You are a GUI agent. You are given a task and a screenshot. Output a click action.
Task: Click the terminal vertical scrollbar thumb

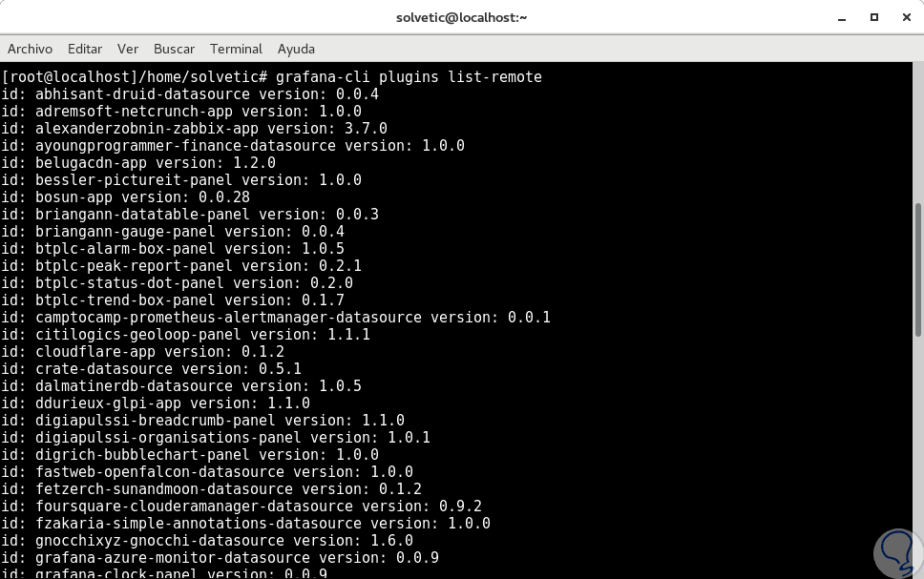click(x=918, y=270)
